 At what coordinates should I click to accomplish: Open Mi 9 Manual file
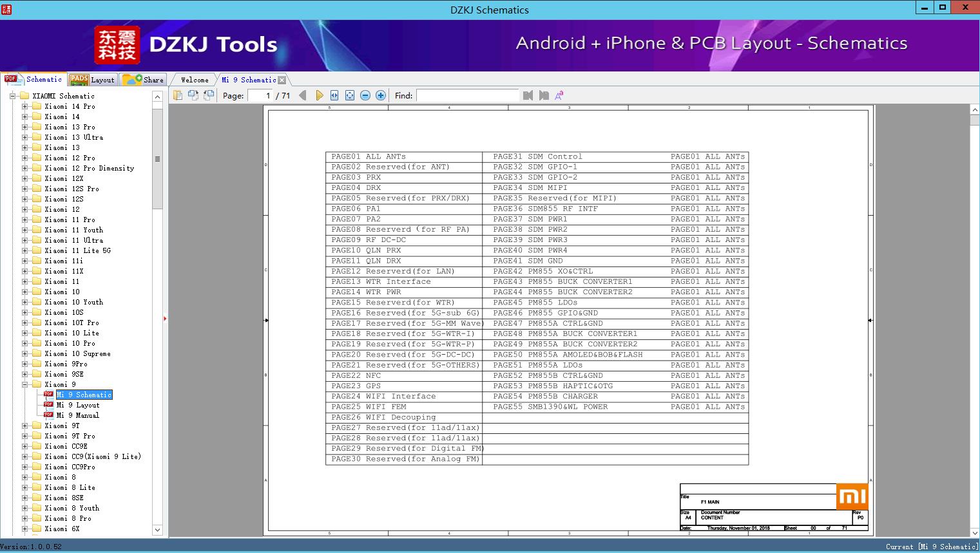pyautogui.click(x=78, y=415)
